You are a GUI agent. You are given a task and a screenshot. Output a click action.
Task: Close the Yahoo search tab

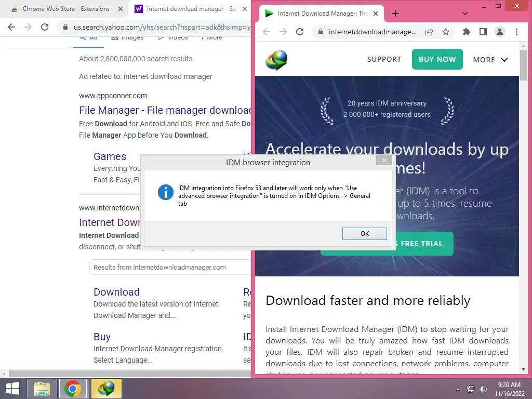(x=245, y=9)
